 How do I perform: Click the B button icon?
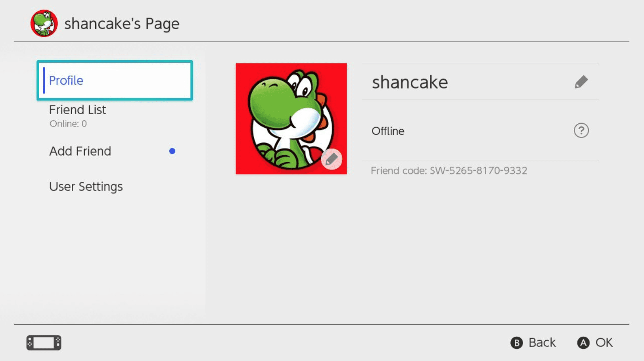click(x=516, y=343)
